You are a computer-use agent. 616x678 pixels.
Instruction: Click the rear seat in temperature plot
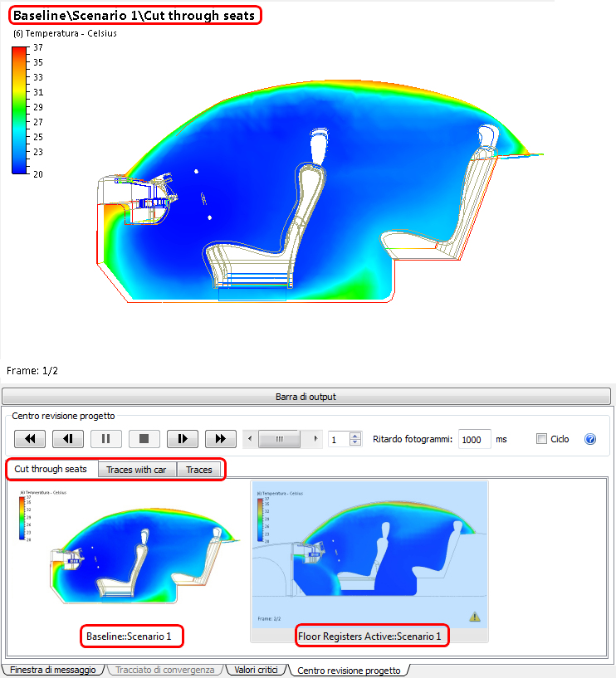pos(441,193)
